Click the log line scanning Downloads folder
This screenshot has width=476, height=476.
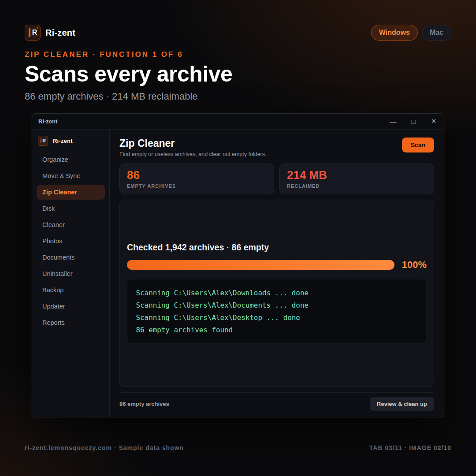click(x=222, y=293)
